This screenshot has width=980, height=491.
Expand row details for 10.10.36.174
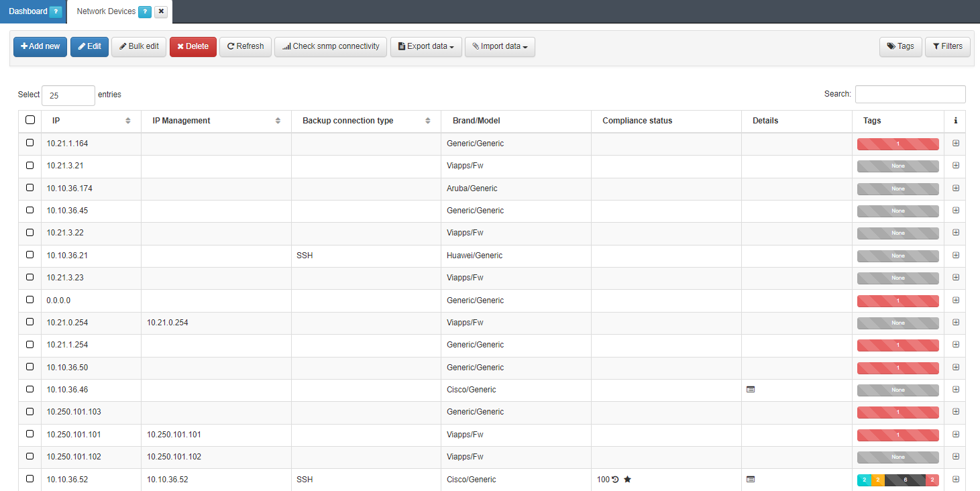pos(956,188)
